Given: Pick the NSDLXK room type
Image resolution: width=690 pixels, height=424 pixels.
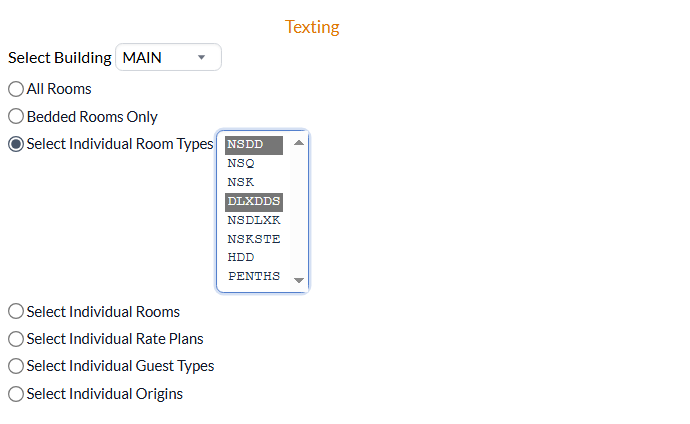Looking at the screenshot, I should [x=254, y=220].
